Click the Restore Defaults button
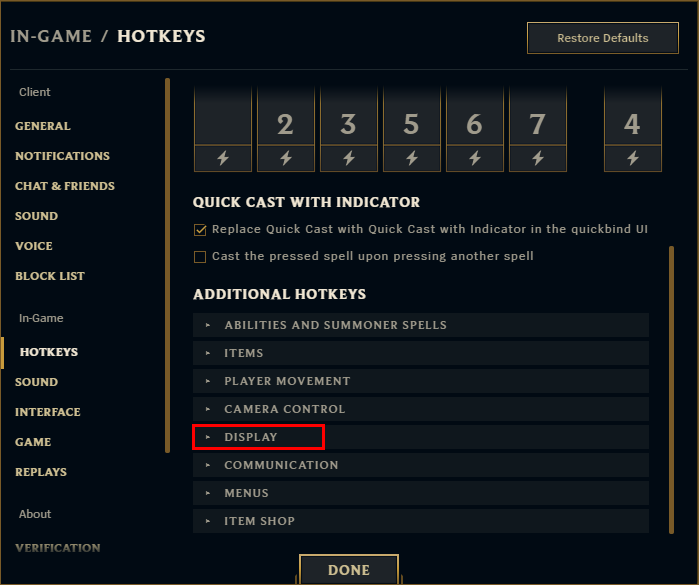 pos(602,38)
